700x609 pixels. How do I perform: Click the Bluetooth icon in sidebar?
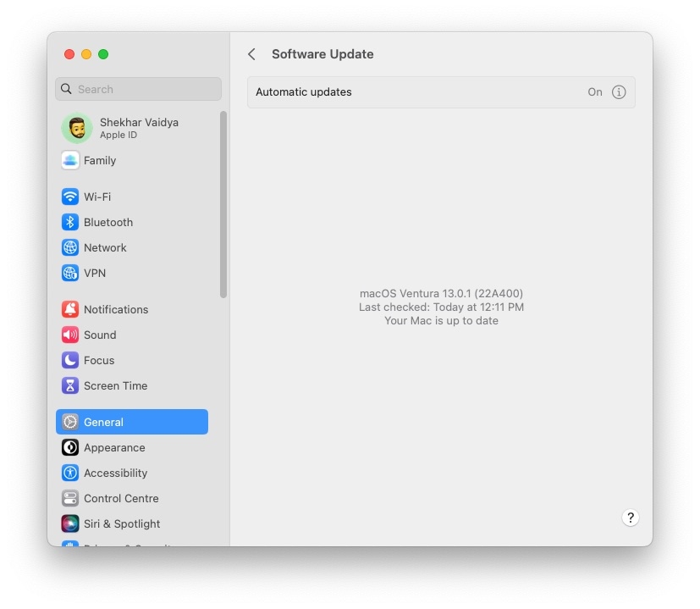70,222
